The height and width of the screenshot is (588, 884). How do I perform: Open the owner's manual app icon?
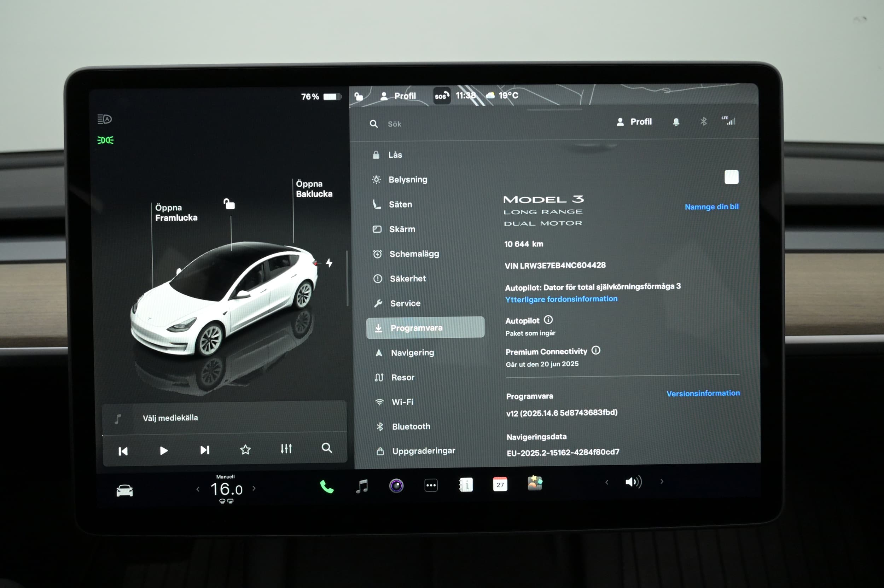pos(465,484)
